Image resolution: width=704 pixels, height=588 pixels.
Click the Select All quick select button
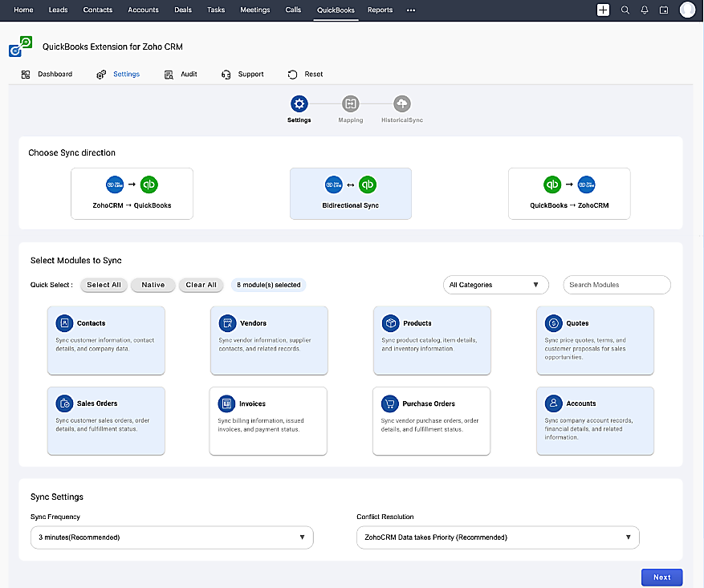pos(104,285)
